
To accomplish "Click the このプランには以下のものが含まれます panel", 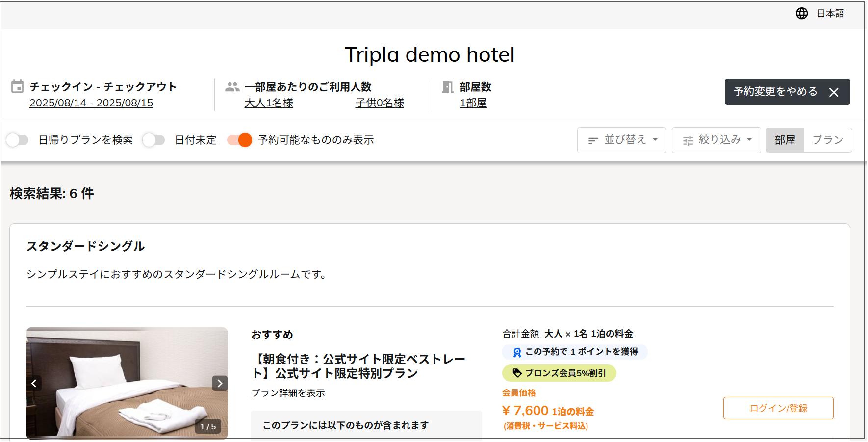I will pos(366,425).
